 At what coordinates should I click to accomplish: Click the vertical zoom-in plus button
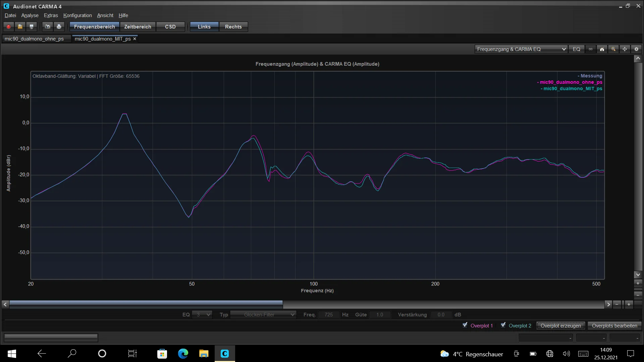(638, 283)
